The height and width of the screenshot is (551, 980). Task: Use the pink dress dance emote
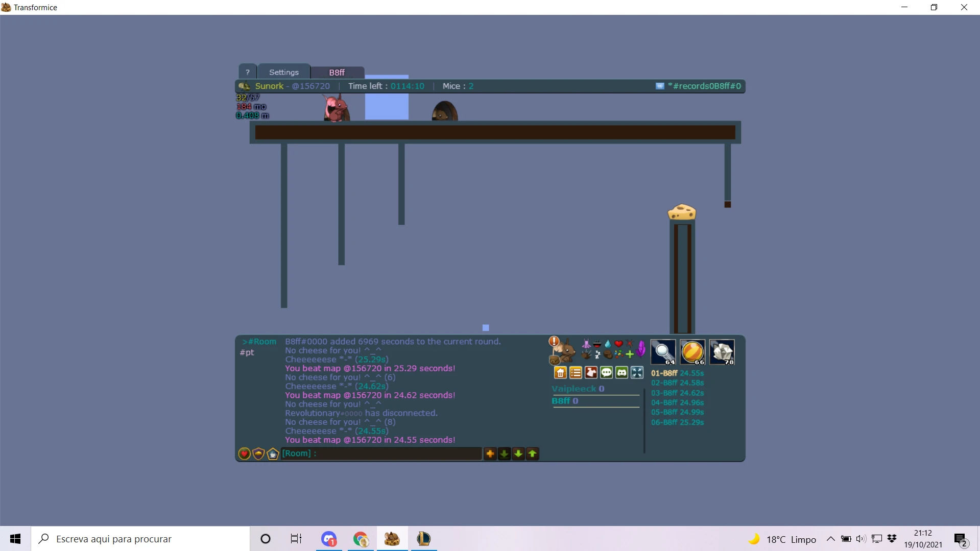coord(586,344)
